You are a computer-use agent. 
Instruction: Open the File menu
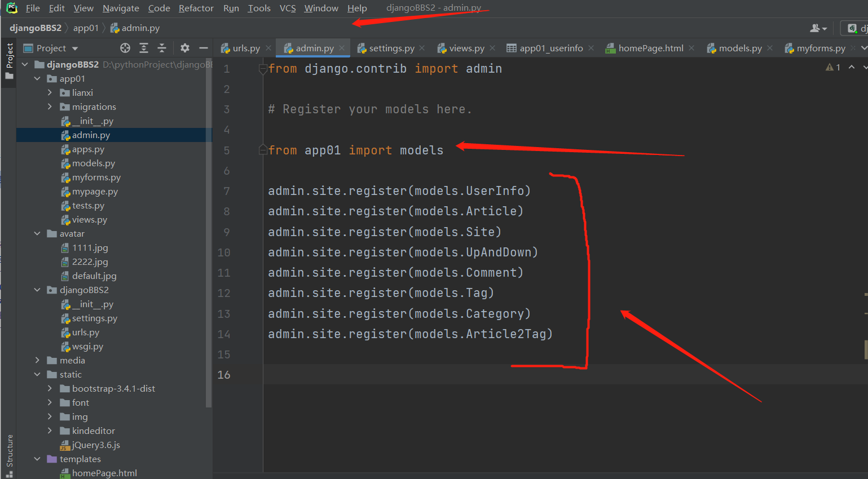point(33,8)
